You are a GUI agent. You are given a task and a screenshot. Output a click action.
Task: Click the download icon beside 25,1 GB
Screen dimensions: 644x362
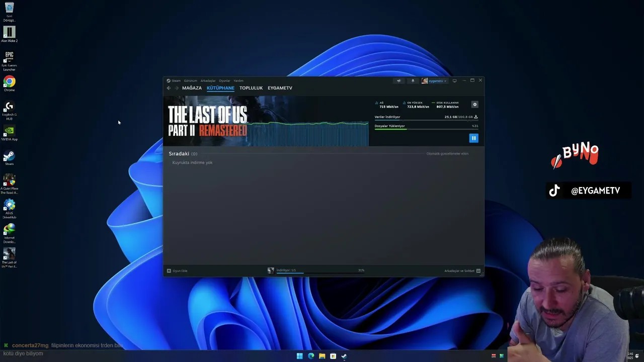(476, 117)
